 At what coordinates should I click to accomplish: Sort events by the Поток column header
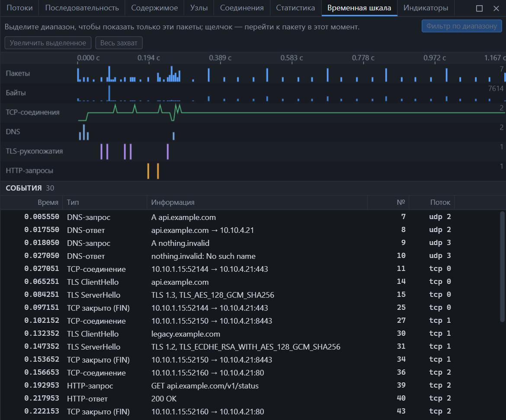(440, 202)
